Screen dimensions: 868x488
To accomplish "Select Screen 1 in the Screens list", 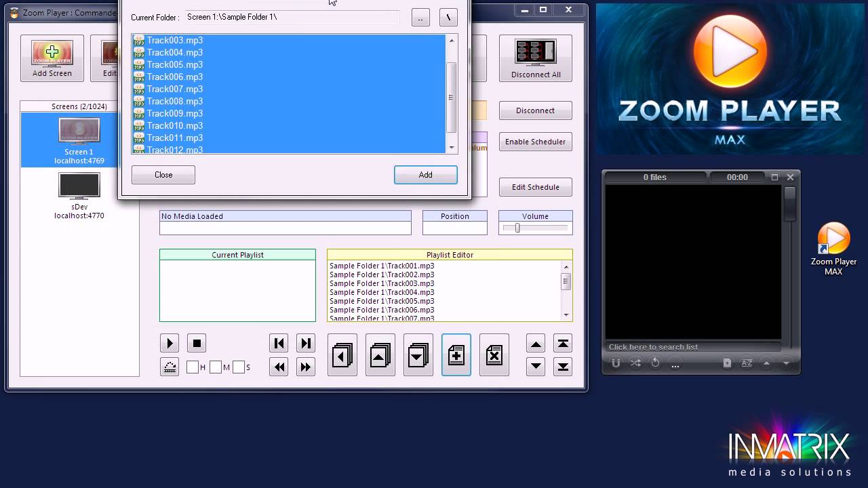I will click(79, 140).
